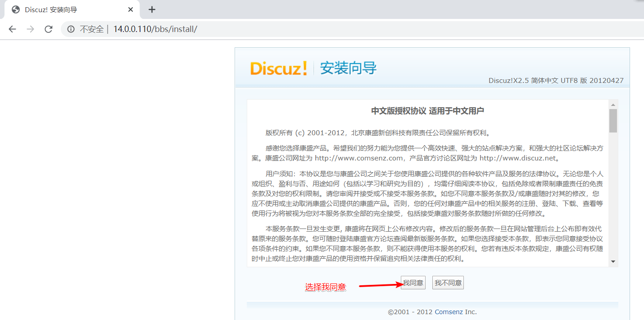Click the browser back arrow
644x320 pixels.
[12, 29]
